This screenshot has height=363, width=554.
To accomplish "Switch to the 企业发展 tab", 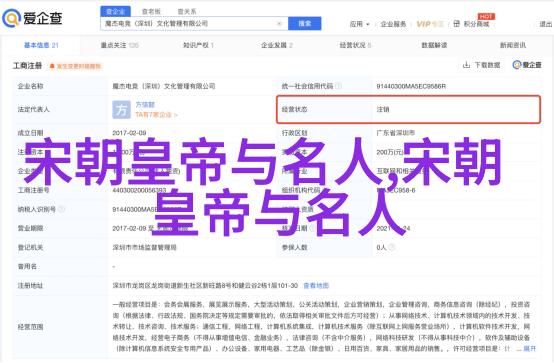I will (x=277, y=45).
